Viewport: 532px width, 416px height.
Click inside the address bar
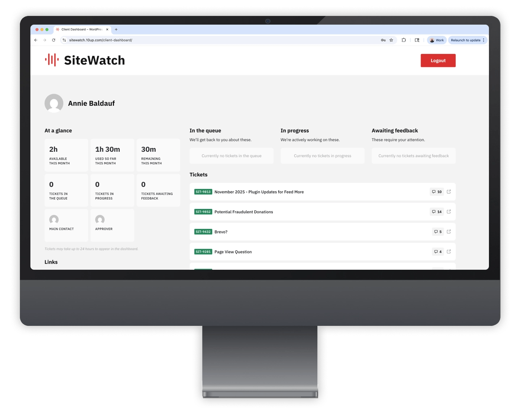[145, 40]
